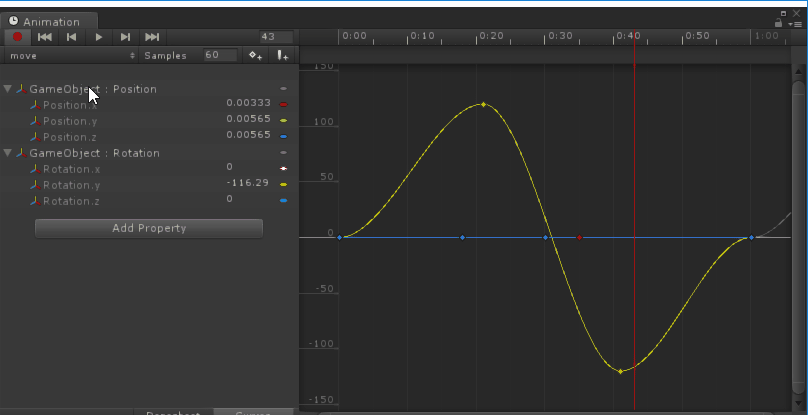Select the GameObject : Position row
Image resolution: width=808 pixels, height=415 pixels.
pyautogui.click(x=149, y=89)
